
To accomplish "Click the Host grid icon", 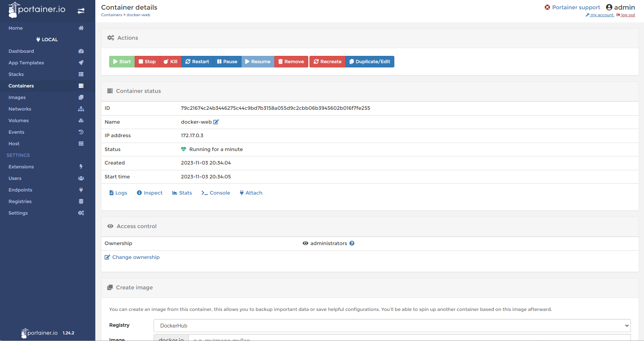I will [x=81, y=144].
